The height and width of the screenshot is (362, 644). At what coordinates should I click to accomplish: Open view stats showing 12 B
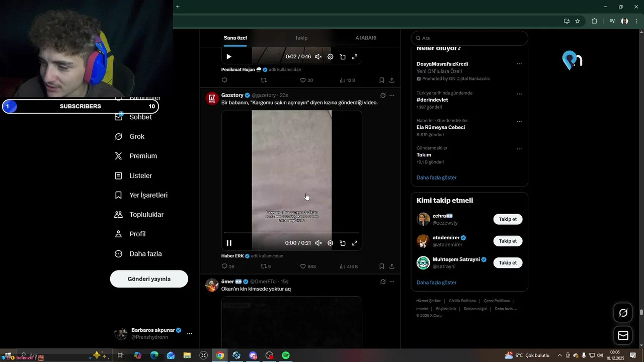coord(347,80)
